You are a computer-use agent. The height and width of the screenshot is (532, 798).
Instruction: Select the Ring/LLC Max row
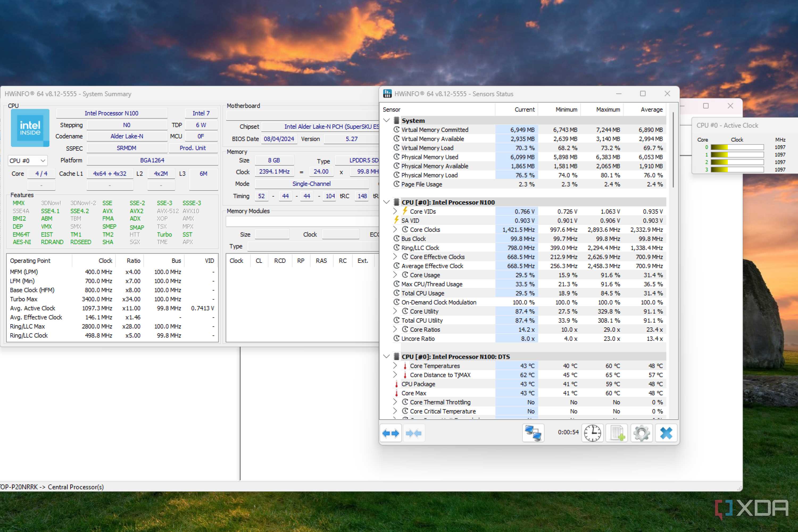click(112, 326)
